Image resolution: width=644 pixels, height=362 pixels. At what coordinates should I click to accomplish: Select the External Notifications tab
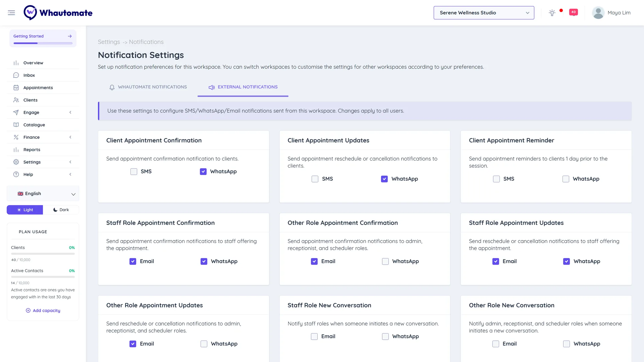click(x=243, y=87)
